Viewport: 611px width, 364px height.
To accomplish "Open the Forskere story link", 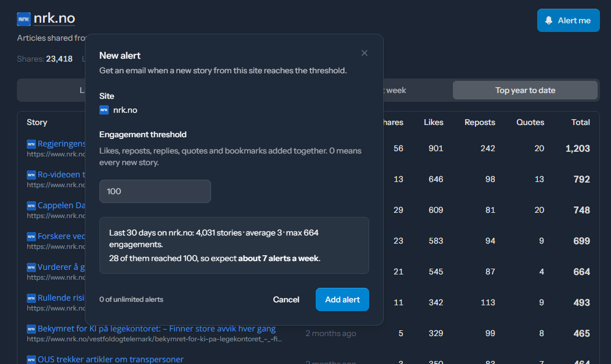I will click(61, 235).
